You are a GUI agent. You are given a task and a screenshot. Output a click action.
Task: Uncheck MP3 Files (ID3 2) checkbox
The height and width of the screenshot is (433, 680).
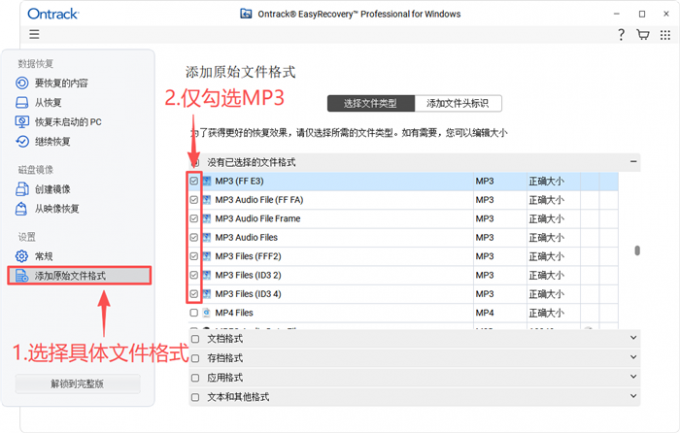click(x=194, y=275)
